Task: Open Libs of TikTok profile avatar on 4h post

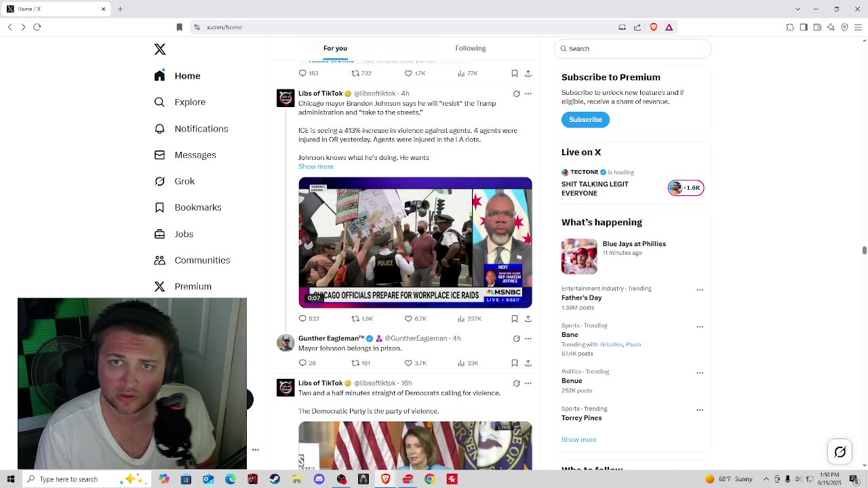Action: click(285, 98)
